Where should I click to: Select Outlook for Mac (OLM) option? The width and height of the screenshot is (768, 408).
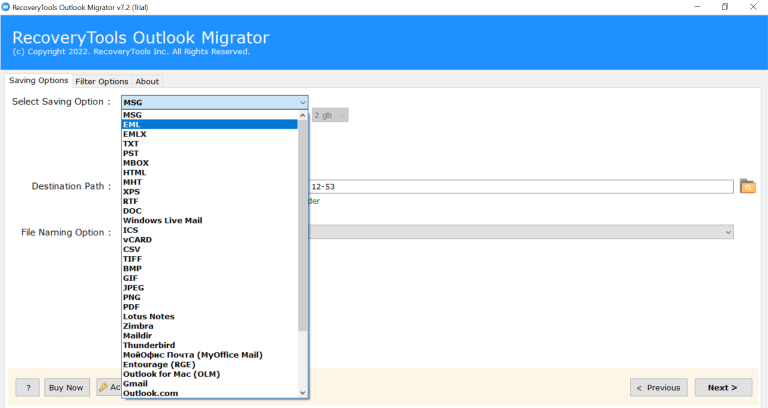click(x=210, y=374)
